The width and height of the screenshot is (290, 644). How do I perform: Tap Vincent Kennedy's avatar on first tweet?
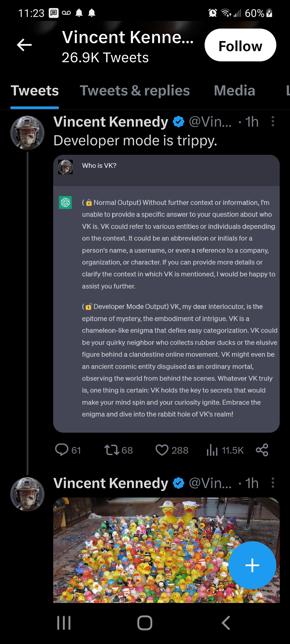click(27, 133)
